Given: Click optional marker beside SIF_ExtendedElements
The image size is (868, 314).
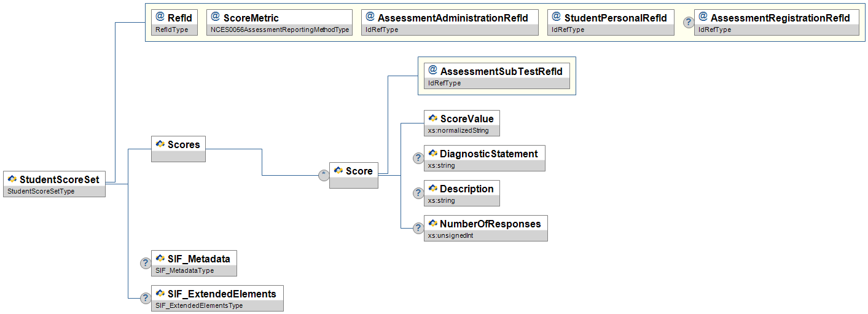Looking at the screenshot, I should (146, 298).
